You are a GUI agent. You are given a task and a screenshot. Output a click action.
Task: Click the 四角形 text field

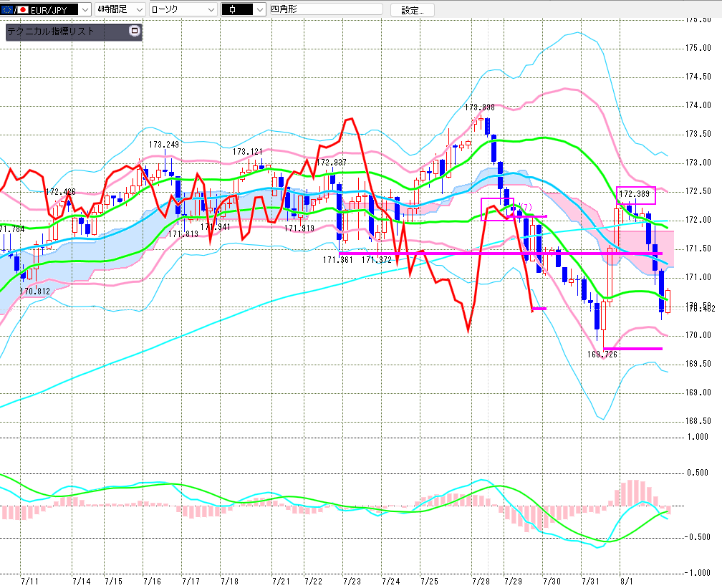point(326,9)
